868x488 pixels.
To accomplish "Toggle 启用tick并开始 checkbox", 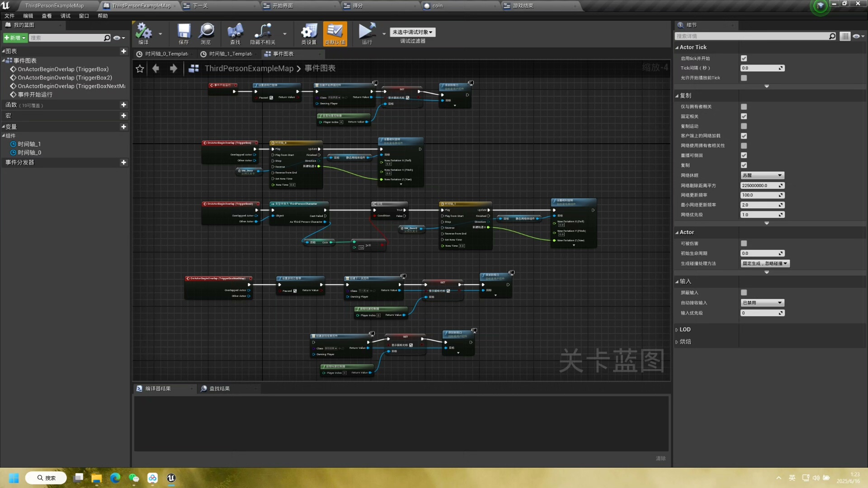I will 744,58.
